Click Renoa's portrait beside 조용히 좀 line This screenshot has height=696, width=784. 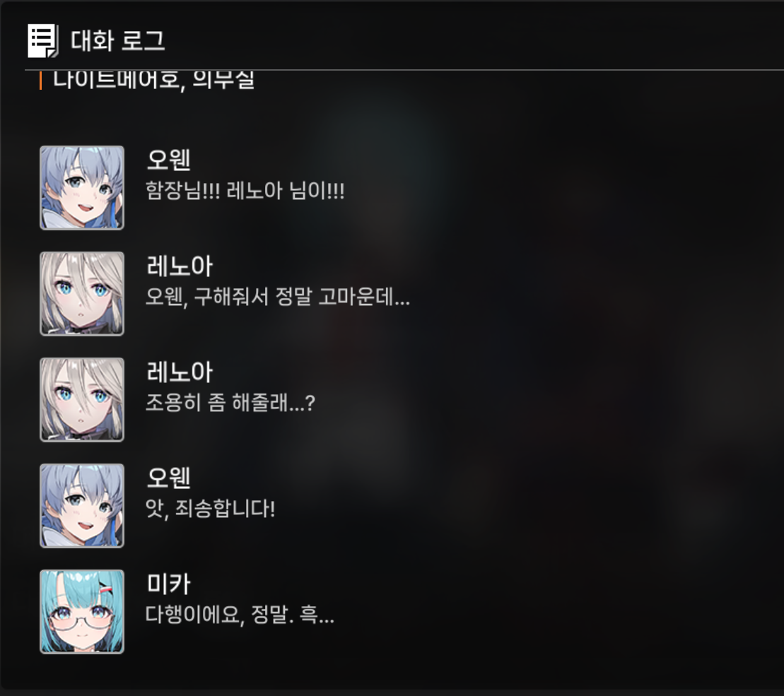click(x=82, y=400)
